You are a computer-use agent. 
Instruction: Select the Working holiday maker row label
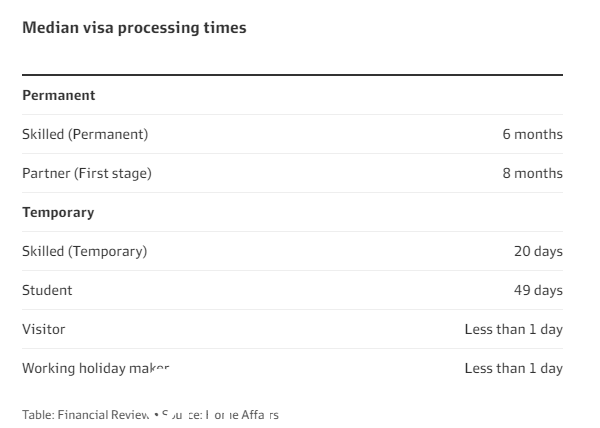[96, 369]
